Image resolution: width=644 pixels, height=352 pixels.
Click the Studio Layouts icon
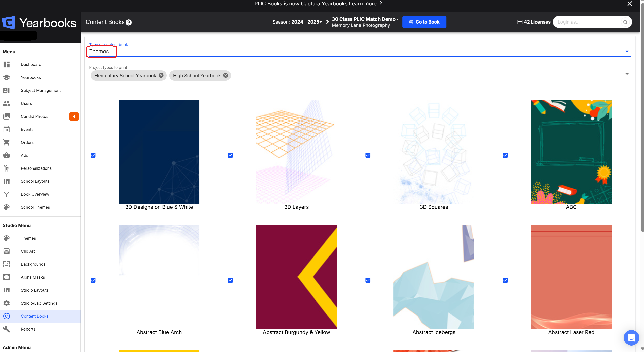click(x=7, y=290)
